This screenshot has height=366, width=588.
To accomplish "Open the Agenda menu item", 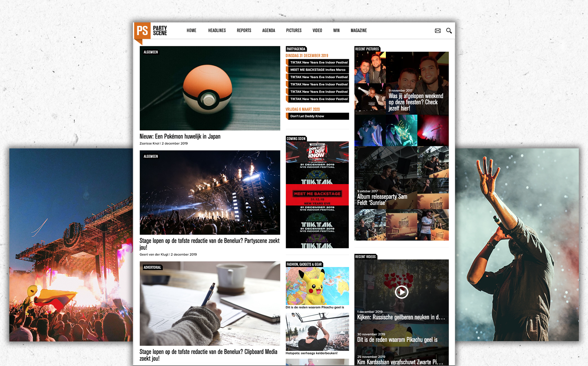I will (269, 30).
